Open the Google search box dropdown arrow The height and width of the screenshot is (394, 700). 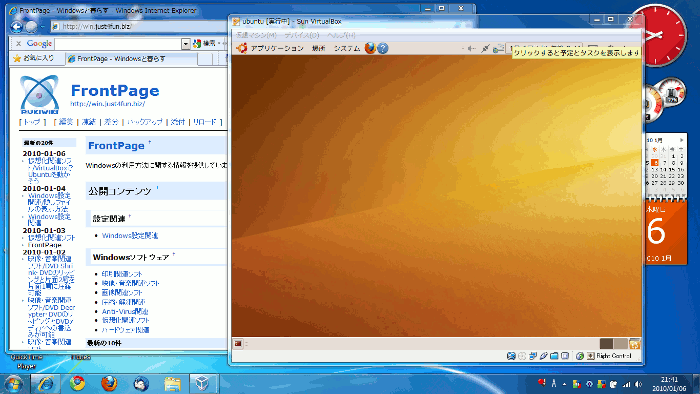click(186, 44)
